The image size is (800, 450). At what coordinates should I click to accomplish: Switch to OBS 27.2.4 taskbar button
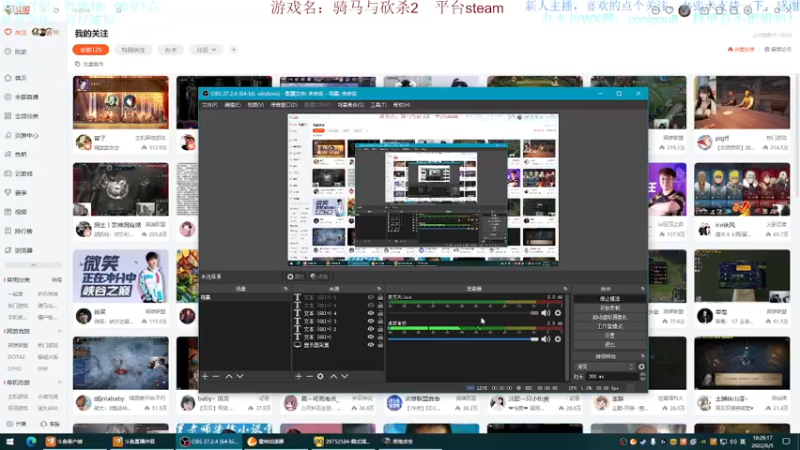point(209,441)
